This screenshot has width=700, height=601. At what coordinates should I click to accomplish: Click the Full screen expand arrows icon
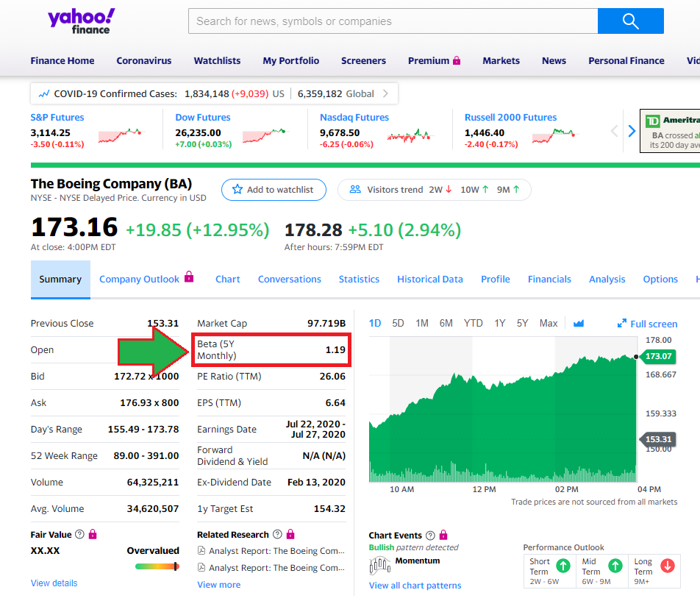621,323
